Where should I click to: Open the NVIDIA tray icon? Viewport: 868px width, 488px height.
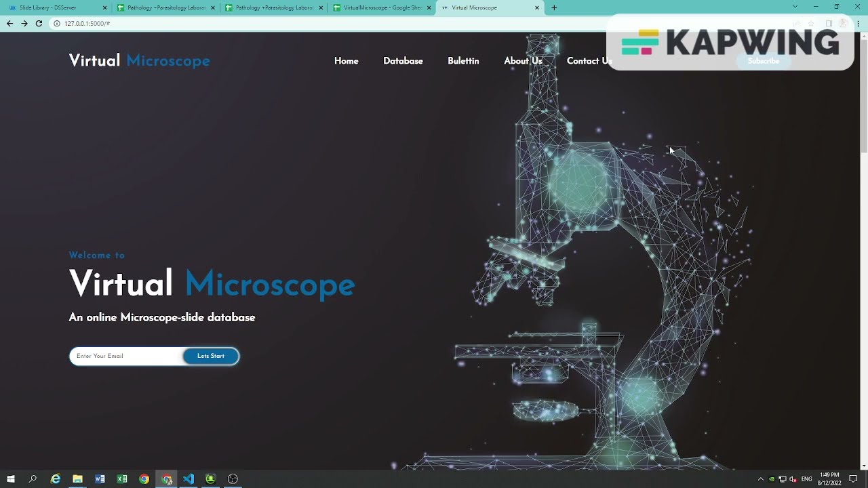pyautogui.click(x=771, y=479)
